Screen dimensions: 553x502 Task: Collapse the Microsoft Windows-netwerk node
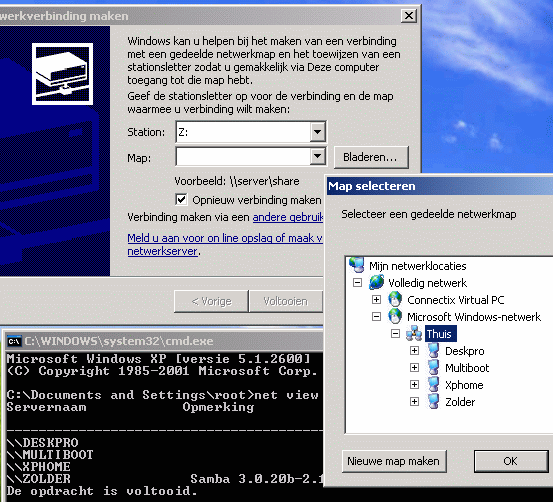[376, 316]
